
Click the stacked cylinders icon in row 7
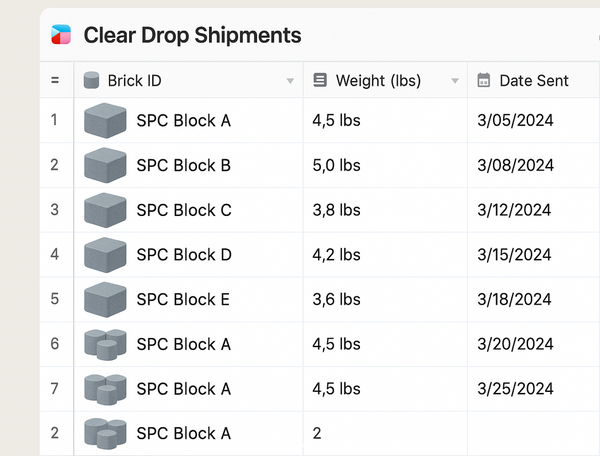104,388
